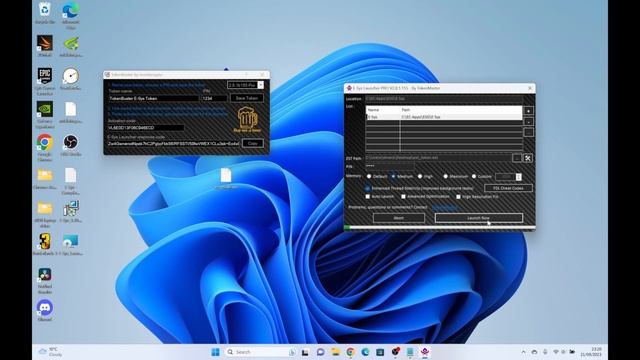Select the Maximum memory option

click(446, 176)
